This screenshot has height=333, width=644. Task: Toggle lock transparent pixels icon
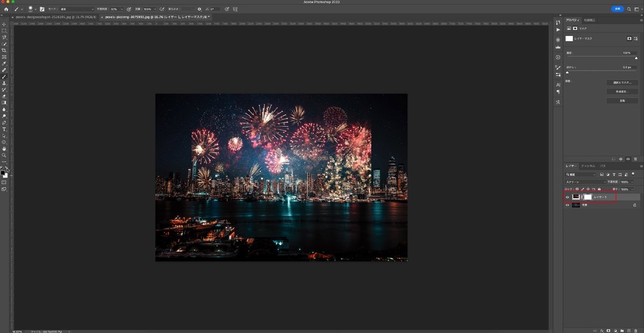577,189
